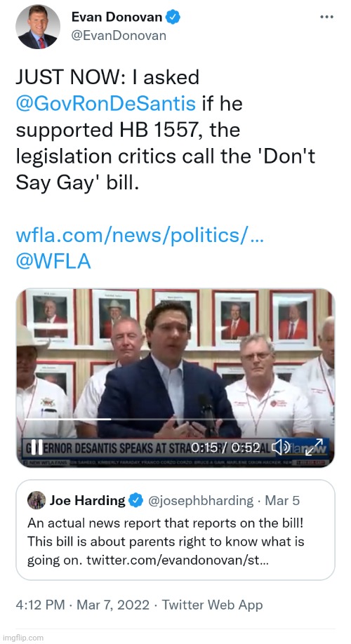Open the Evan Donovan display name
This screenshot has width=351, height=644.
click(x=117, y=18)
